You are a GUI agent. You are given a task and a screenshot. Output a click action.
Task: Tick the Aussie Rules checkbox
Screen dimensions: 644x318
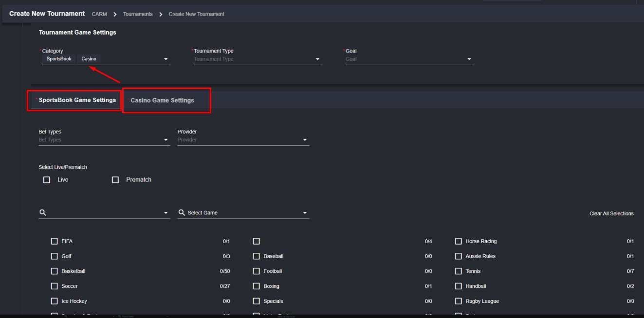[459, 256]
